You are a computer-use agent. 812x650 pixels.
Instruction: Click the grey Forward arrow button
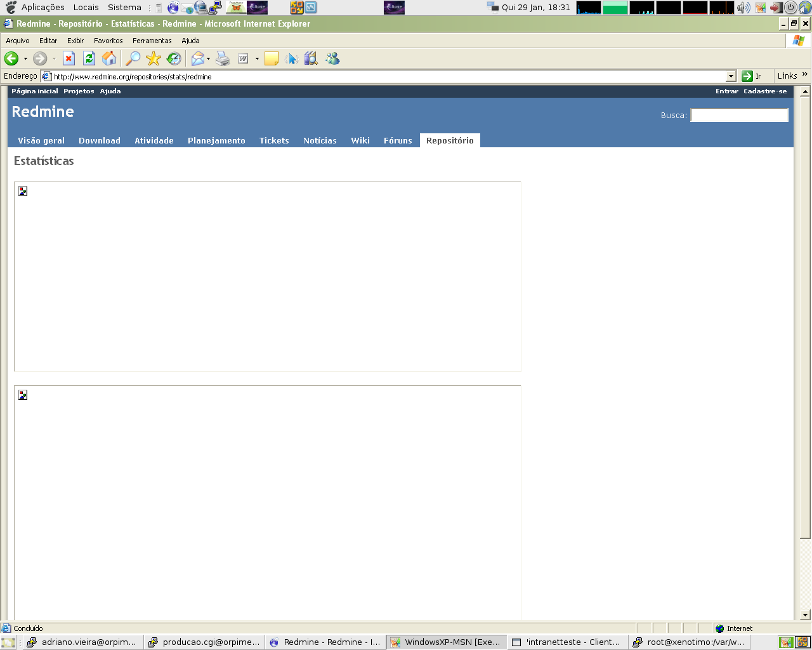click(x=40, y=58)
